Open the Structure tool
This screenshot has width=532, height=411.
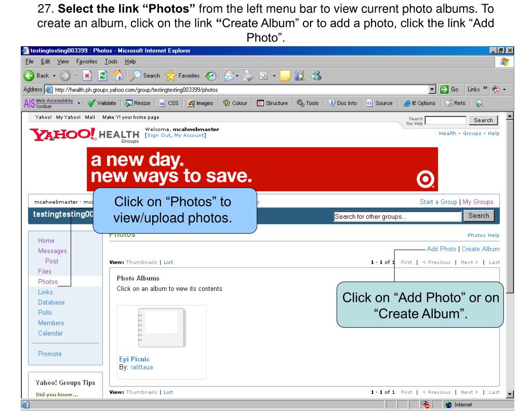272,103
